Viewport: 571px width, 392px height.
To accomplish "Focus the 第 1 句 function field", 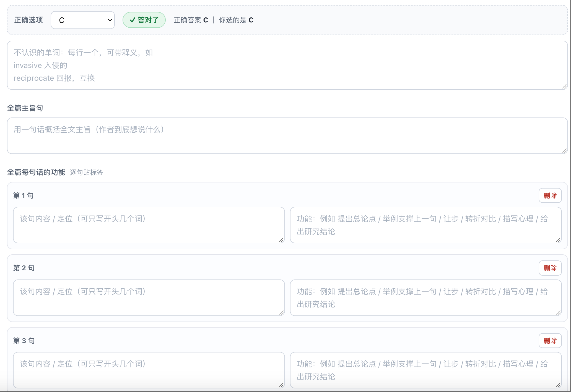I will (x=426, y=225).
